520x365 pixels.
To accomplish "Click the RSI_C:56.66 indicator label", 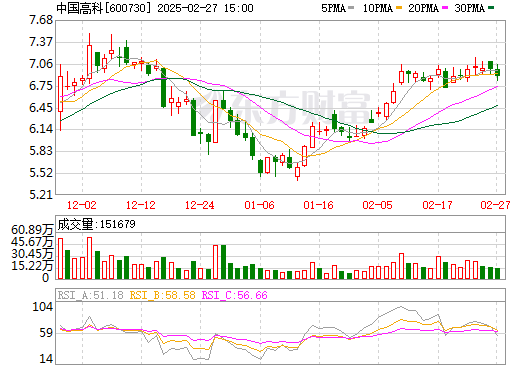I will click(x=235, y=295).
